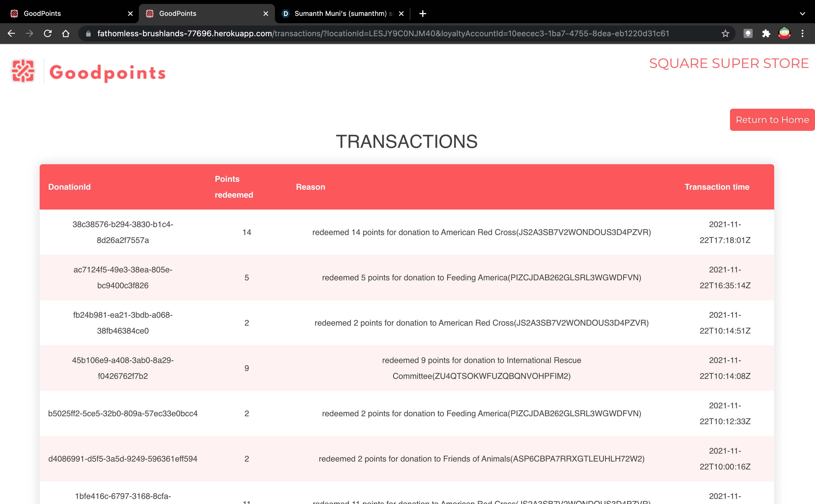Image resolution: width=815 pixels, height=504 pixels.
Task: Click Return to Home button
Action: click(x=772, y=120)
